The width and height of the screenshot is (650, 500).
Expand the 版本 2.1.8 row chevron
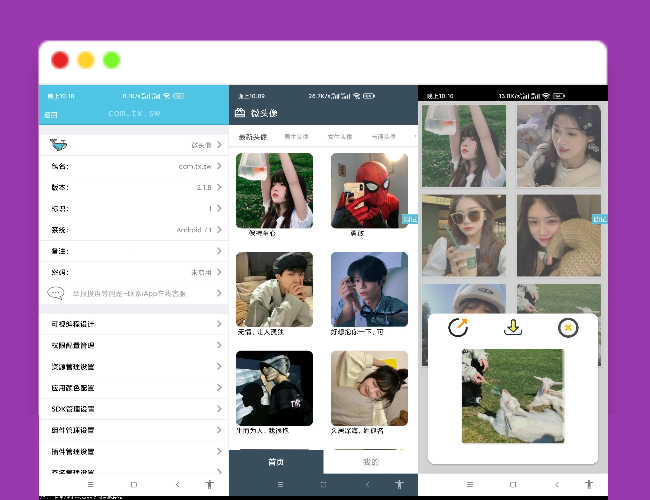(219, 187)
